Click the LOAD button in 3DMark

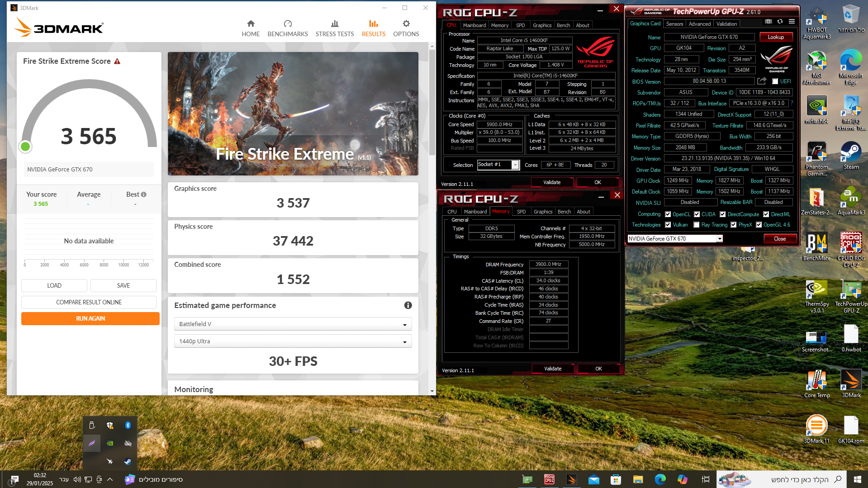pyautogui.click(x=54, y=286)
